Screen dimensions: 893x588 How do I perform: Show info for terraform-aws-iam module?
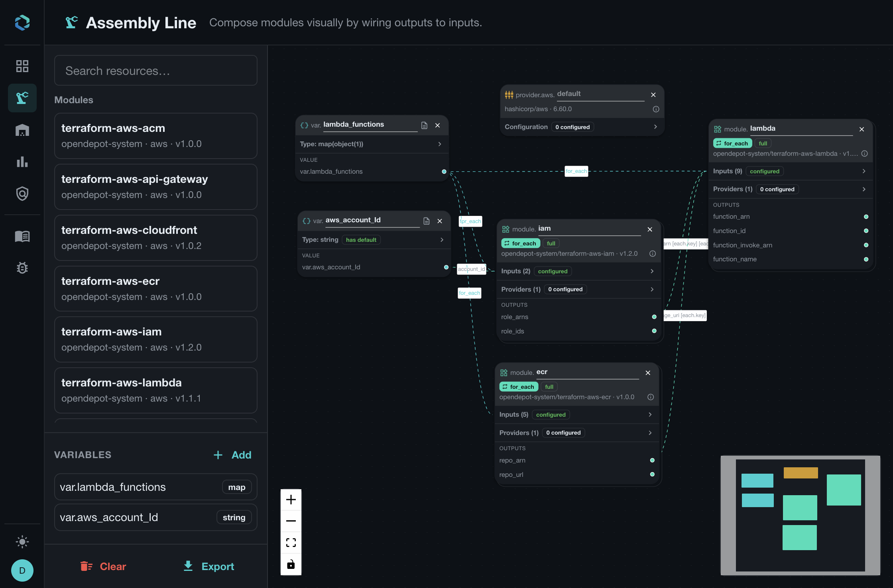coord(653,254)
